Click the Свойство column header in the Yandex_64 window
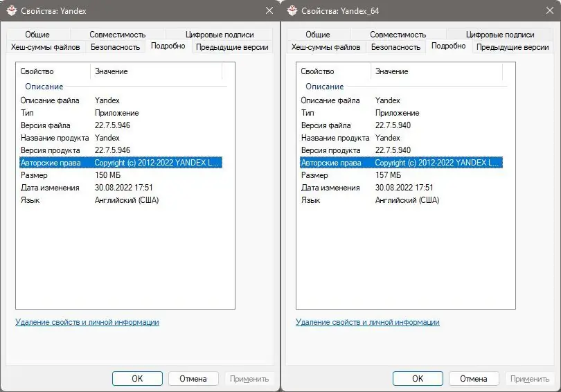The image size is (561, 392). (x=334, y=71)
